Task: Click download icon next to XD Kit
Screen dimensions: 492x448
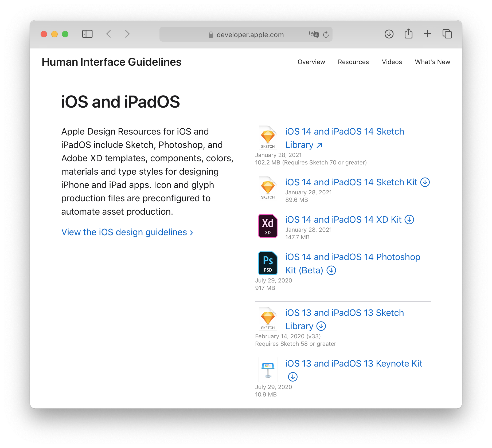Action: pyautogui.click(x=409, y=220)
